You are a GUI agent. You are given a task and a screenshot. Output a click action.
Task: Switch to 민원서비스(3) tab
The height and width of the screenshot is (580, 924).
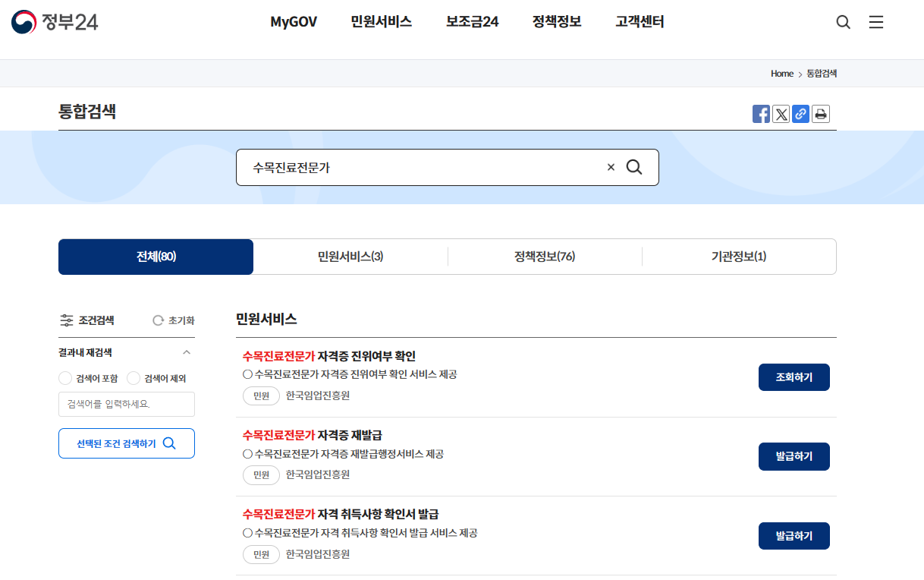click(350, 257)
